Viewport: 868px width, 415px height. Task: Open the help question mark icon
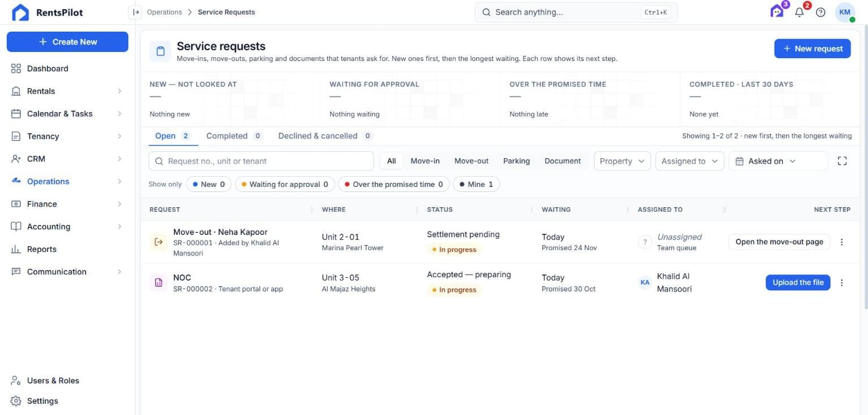(821, 12)
